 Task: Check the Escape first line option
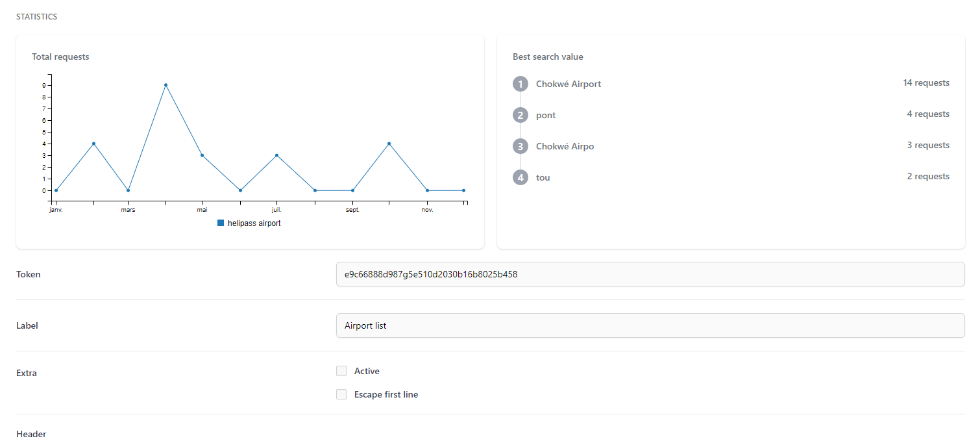[341, 394]
